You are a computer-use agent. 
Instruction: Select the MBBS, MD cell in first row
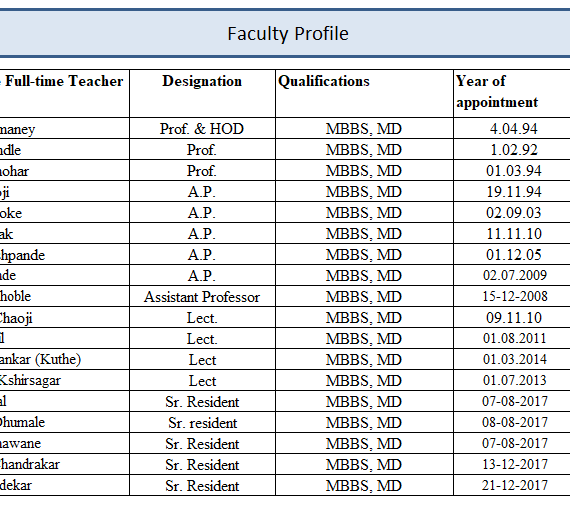(364, 128)
